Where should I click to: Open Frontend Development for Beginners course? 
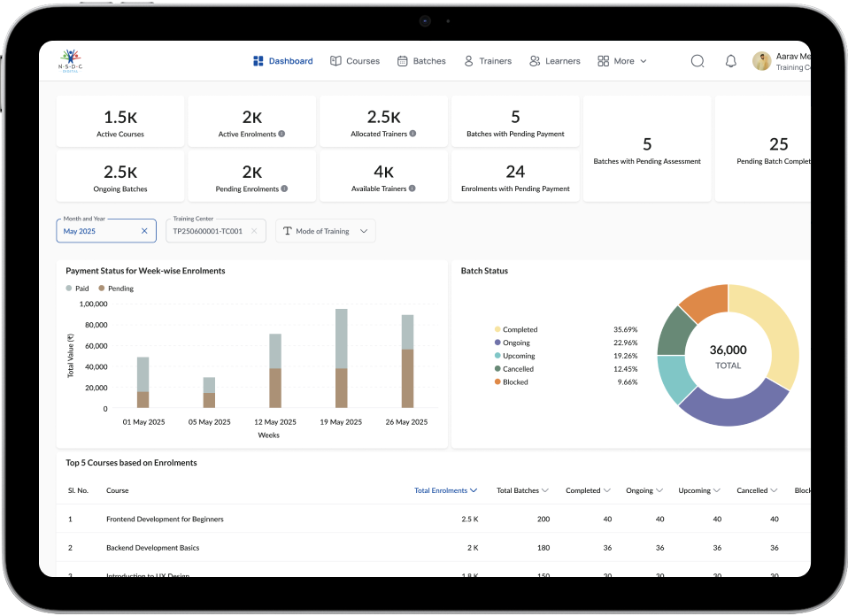(165, 520)
